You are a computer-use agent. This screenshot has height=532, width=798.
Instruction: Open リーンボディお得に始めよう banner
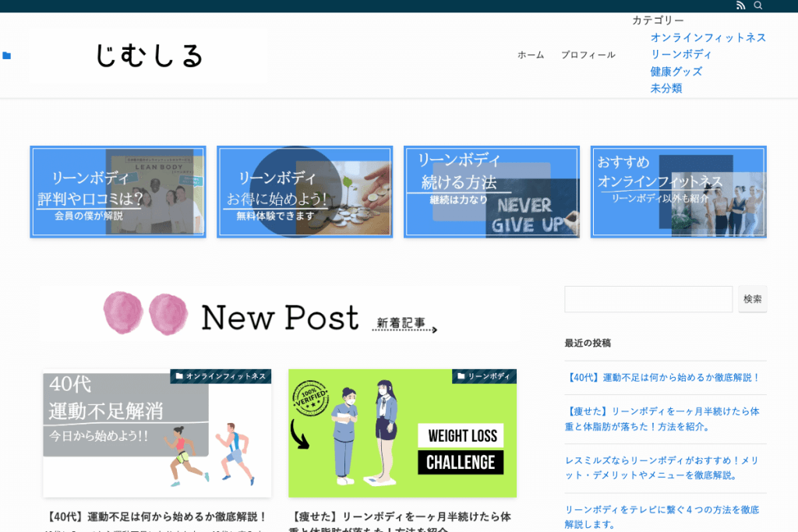305,192
